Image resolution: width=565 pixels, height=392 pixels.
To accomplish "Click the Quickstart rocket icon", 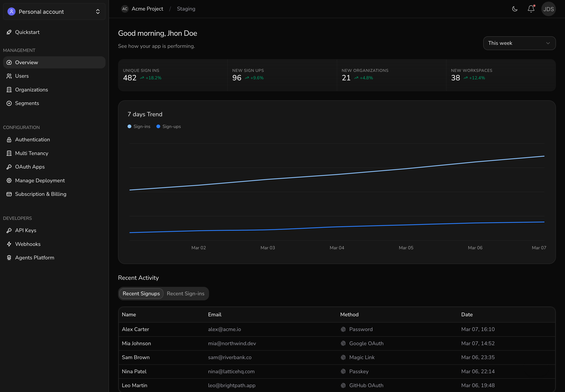I will pos(9,32).
